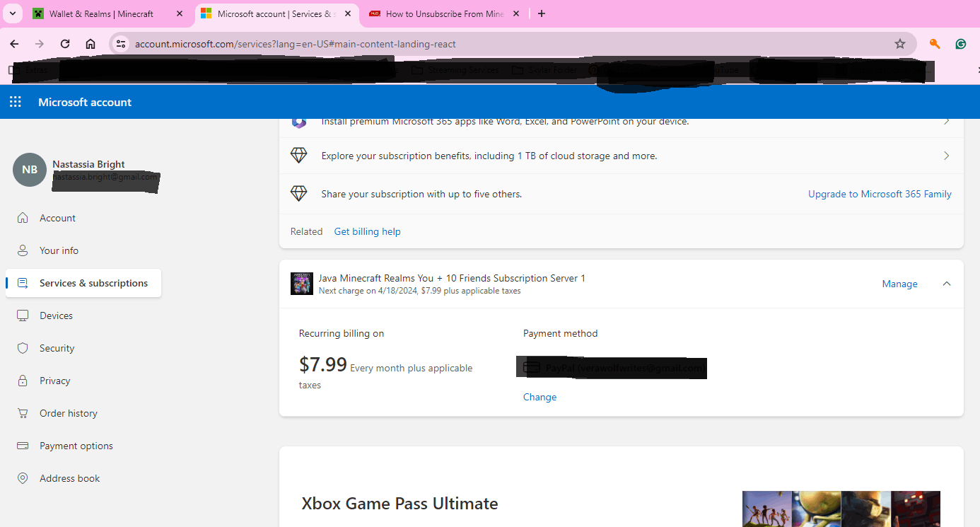Click Change under Payment method
Image resolution: width=980 pixels, height=527 pixels.
pos(539,397)
